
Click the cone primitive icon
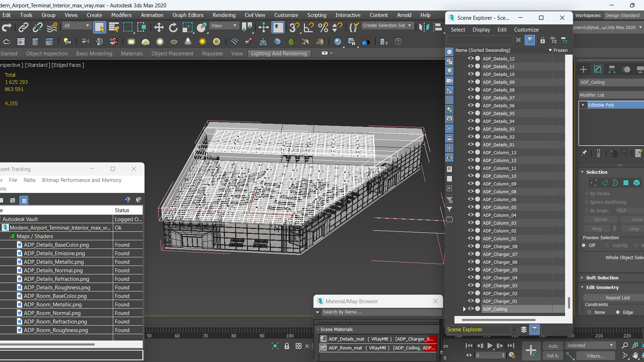[188, 42]
